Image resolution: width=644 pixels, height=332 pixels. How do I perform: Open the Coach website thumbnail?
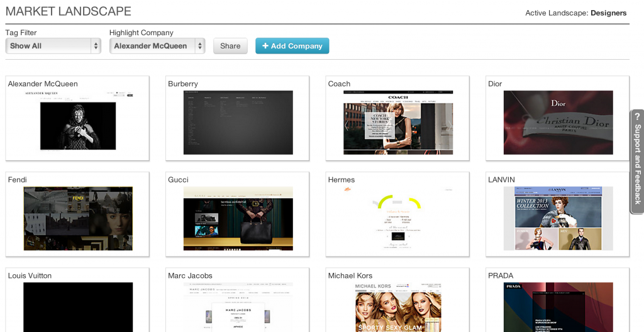(398, 123)
